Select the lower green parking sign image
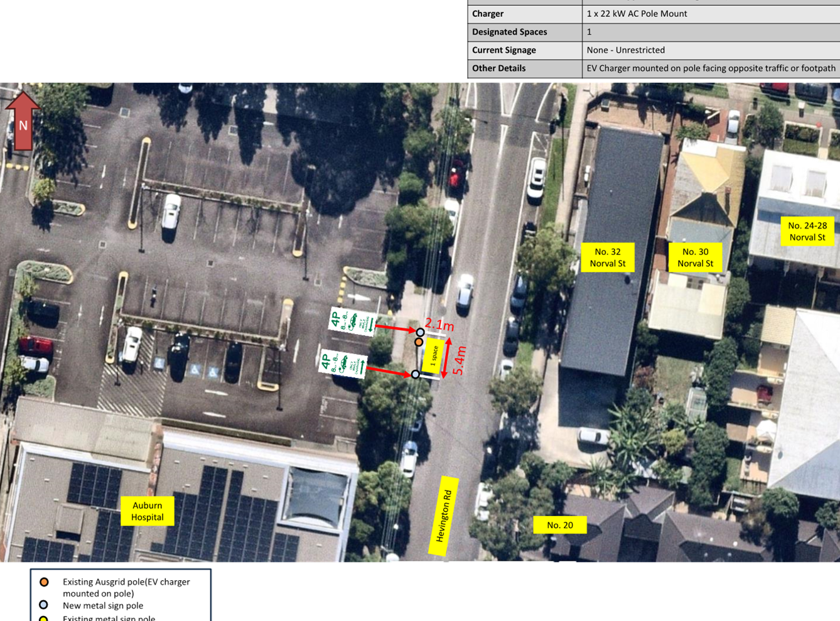The height and width of the screenshot is (621, 840). [343, 363]
